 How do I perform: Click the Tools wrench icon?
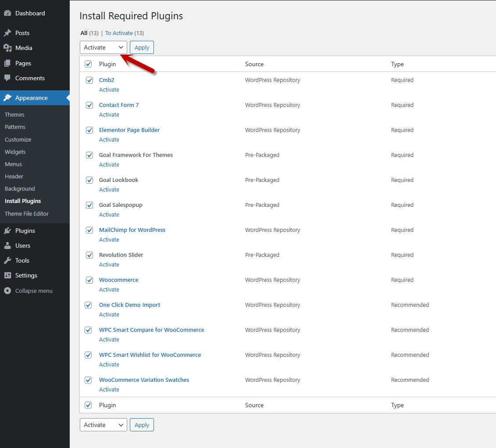(7, 260)
